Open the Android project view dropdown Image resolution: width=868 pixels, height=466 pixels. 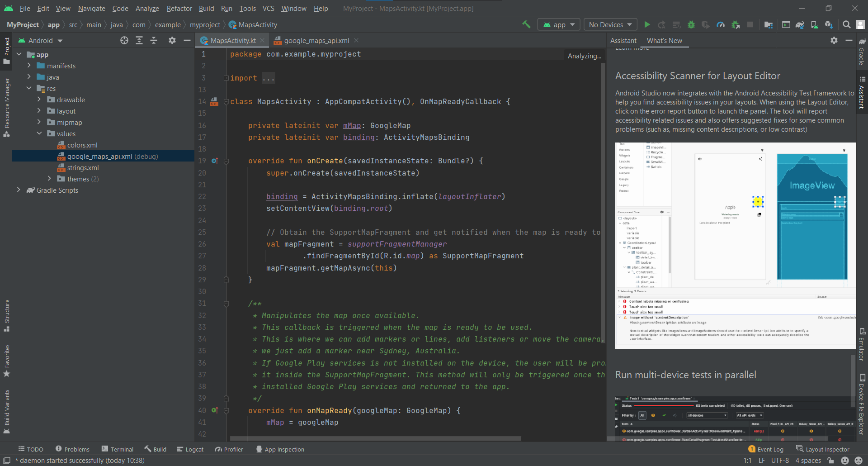(x=40, y=40)
